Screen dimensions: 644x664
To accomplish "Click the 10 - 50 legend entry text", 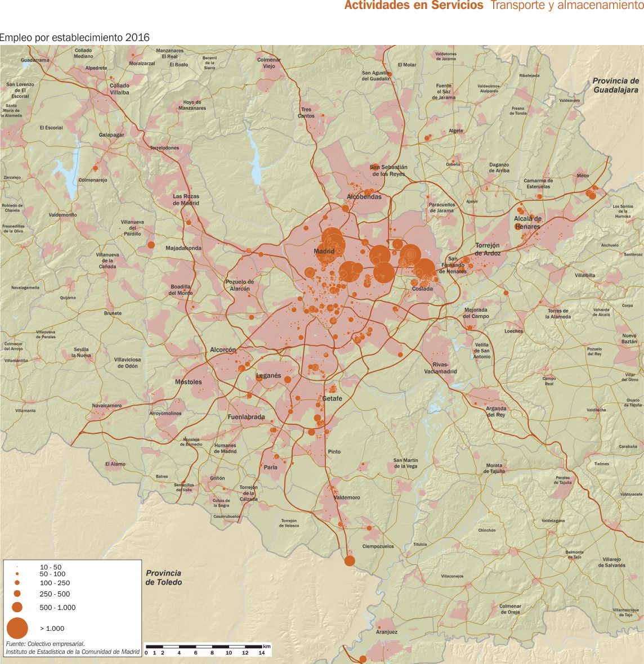I will tap(51, 567).
